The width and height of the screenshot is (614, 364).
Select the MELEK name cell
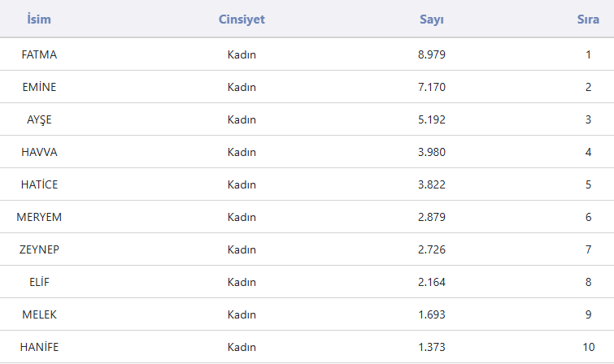pos(39,314)
